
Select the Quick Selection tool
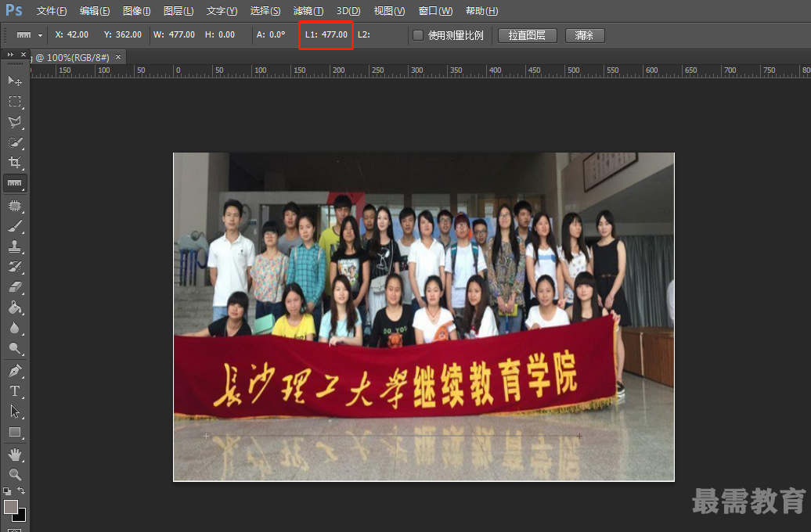(x=15, y=142)
